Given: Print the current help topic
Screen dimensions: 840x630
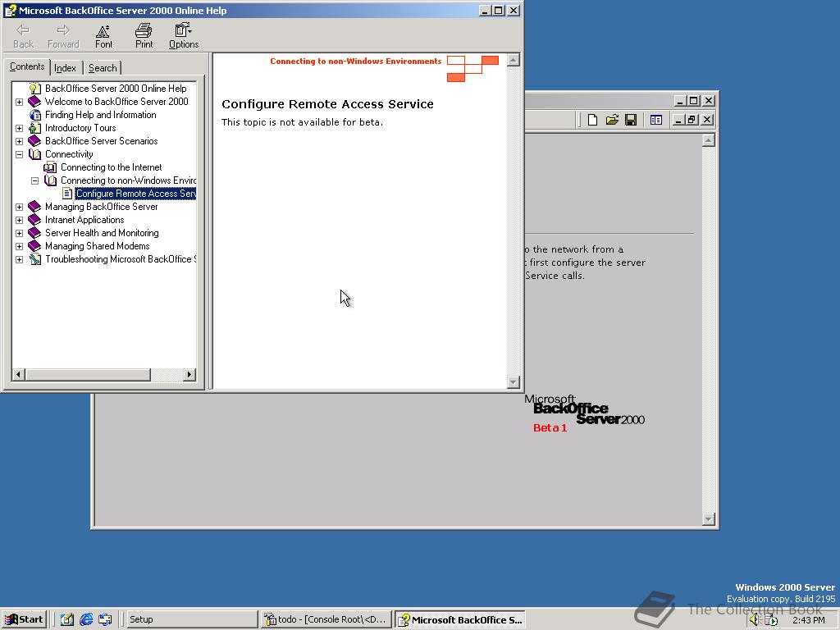Looking at the screenshot, I should 144,36.
